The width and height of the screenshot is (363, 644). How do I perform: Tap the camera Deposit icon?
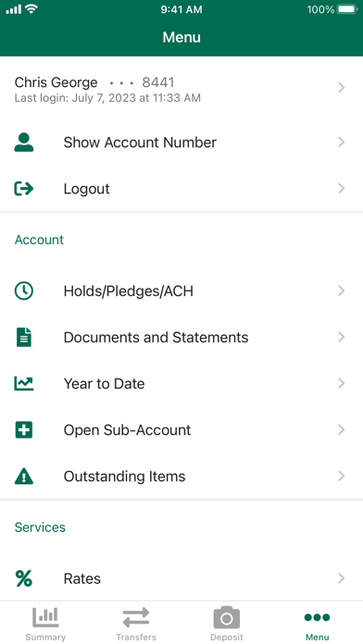click(x=227, y=617)
